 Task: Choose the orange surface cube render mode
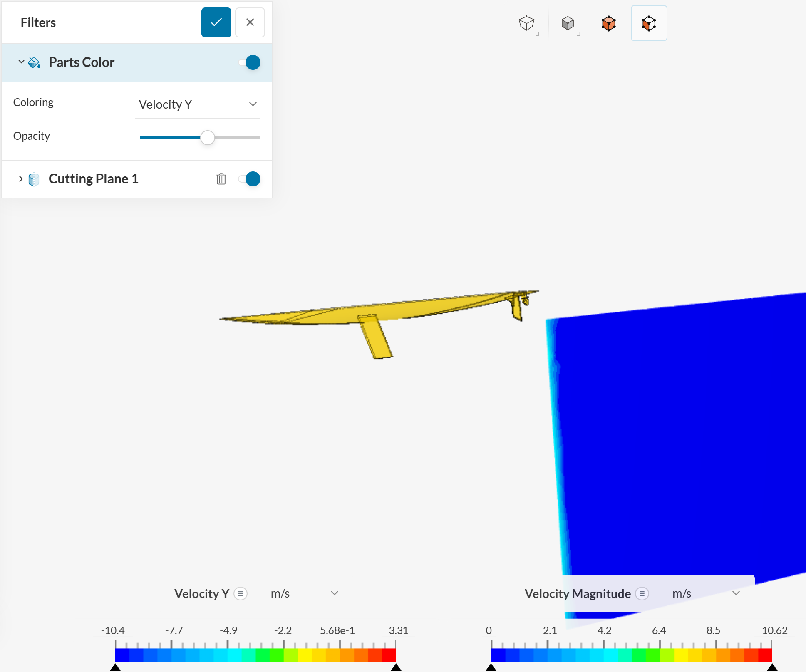tap(608, 23)
